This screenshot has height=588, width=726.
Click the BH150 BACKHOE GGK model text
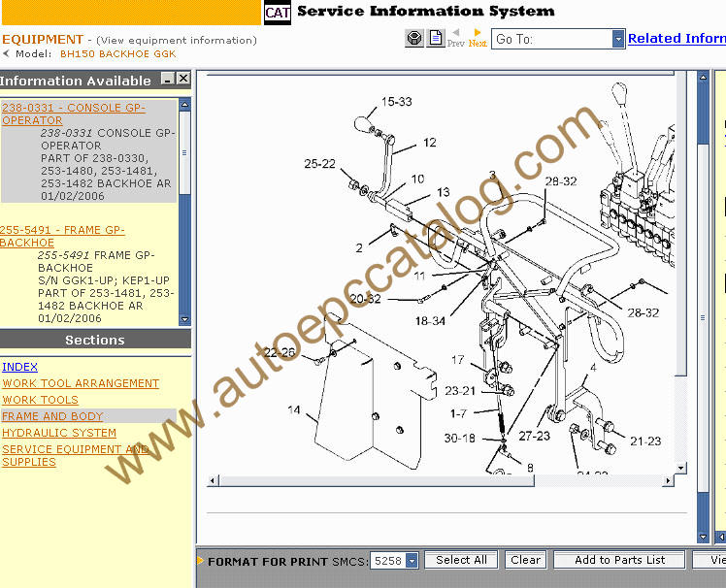pos(118,53)
